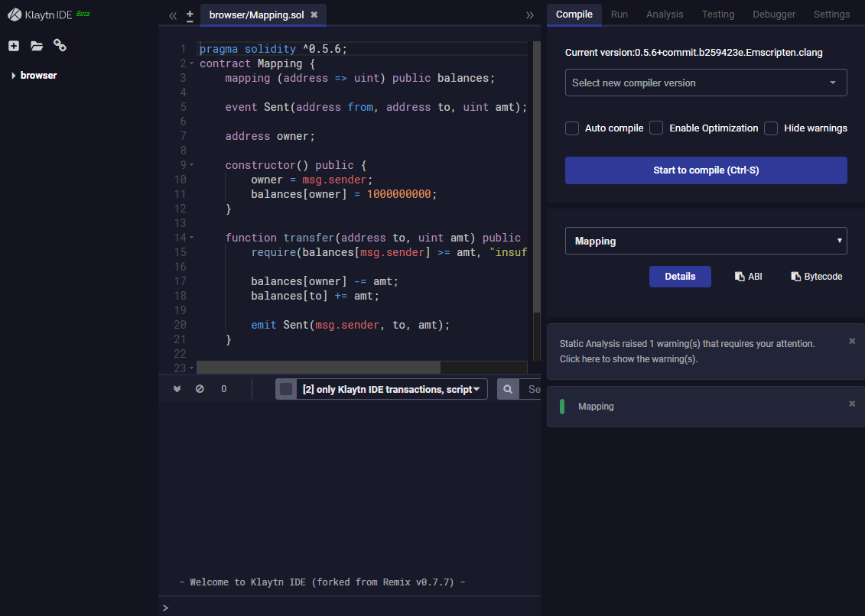Image resolution: width=865 pixels, height=616 pixels.
Task: Open local file with folder icon
Action: point(37,46)
